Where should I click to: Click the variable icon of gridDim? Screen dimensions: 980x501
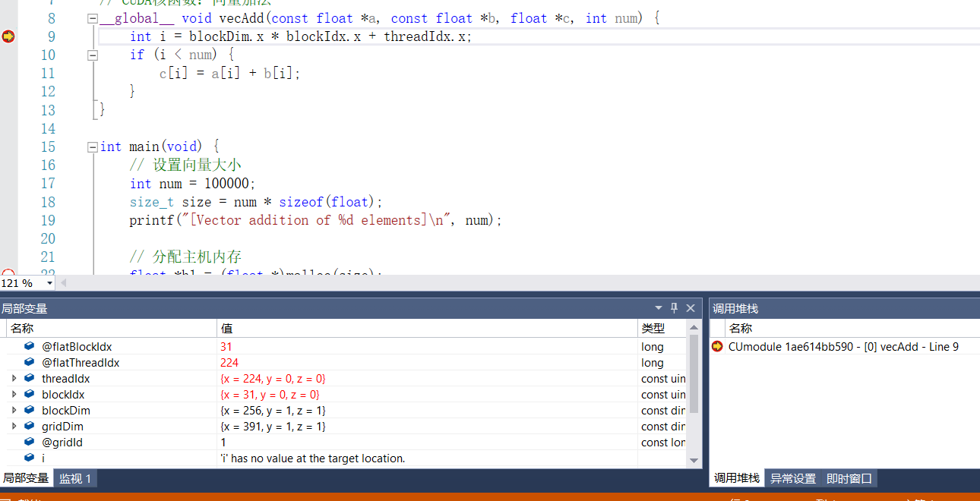coord(30,426)
